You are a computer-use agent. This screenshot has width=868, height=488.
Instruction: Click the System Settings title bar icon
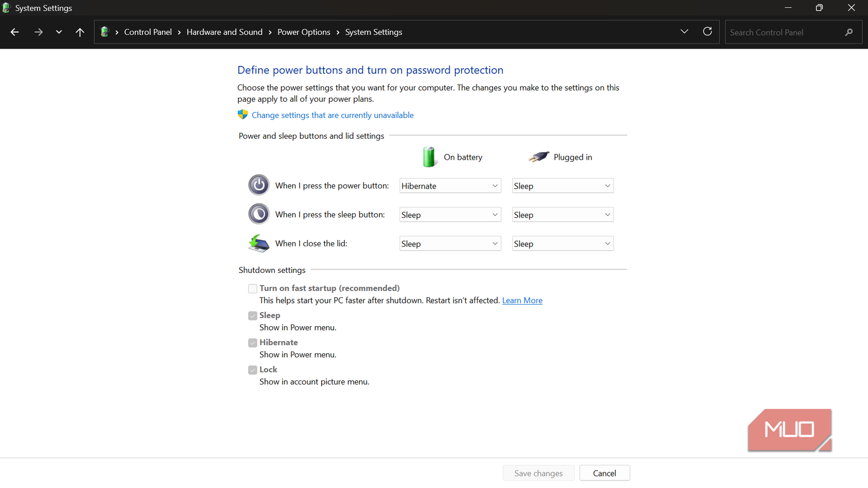click(6, 8)
